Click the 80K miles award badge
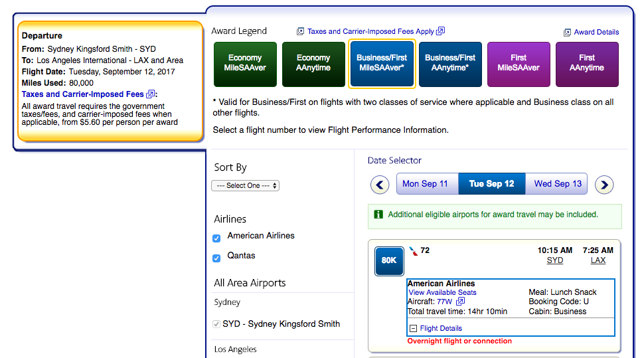 (x=389, y=260)
